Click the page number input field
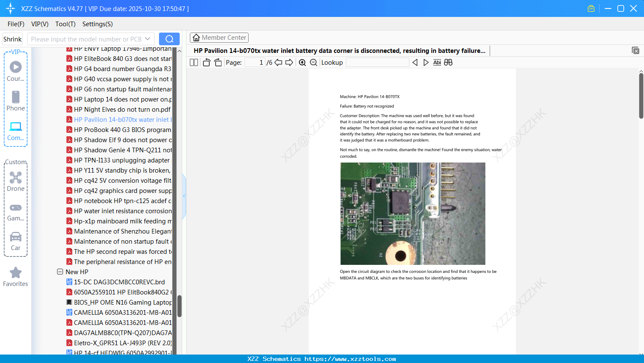This screenshot has width=644, height=363. pos(255,62)
